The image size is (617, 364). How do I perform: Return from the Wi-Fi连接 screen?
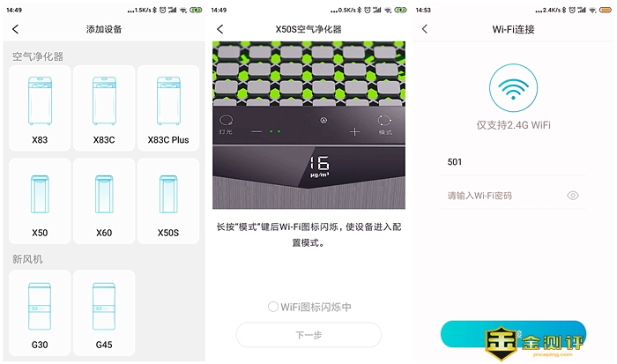(425, 29)
